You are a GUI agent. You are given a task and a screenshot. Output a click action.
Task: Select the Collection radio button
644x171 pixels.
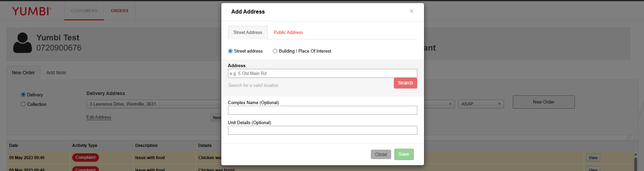click(x=23, y=104)
